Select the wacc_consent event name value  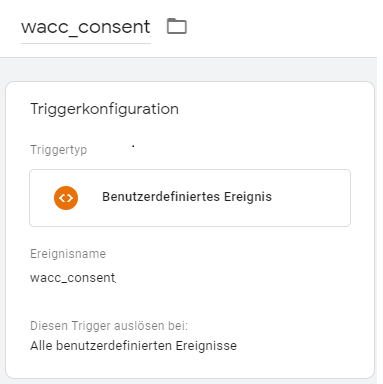click(x=73, y=278)
